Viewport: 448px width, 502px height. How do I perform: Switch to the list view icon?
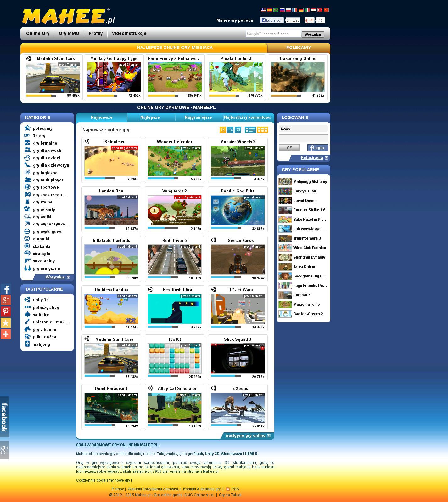(250, 130)
